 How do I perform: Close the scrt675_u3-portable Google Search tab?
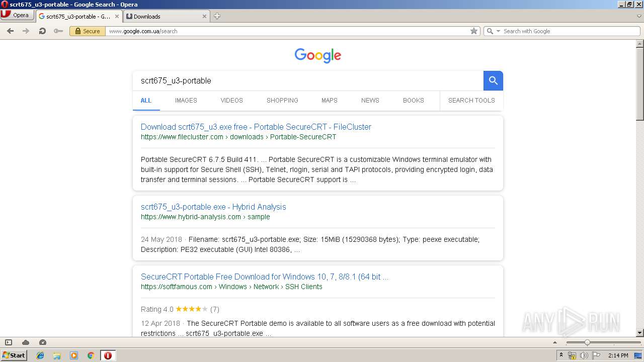117,16
